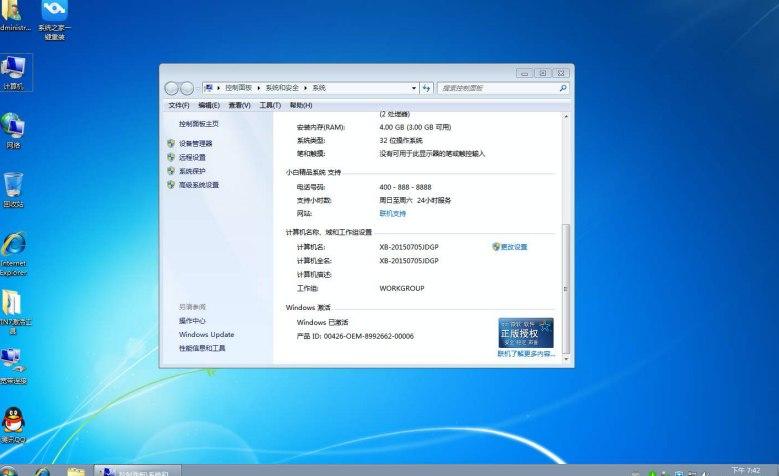Screen dimensions: 779x476
Task: Expand the address bar history dropdown
Action: (411, 88)
